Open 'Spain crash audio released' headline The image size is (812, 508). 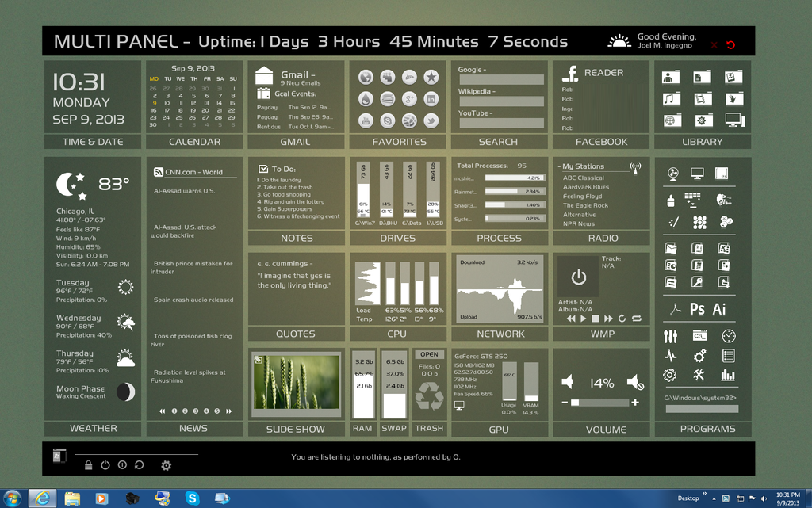[x=193, y=300]
